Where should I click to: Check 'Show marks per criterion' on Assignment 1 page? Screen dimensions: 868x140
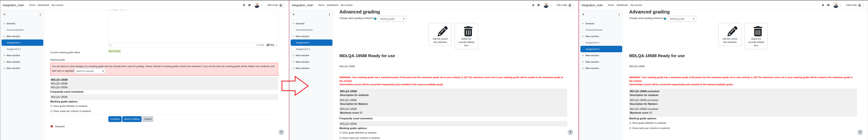[341, 138]
